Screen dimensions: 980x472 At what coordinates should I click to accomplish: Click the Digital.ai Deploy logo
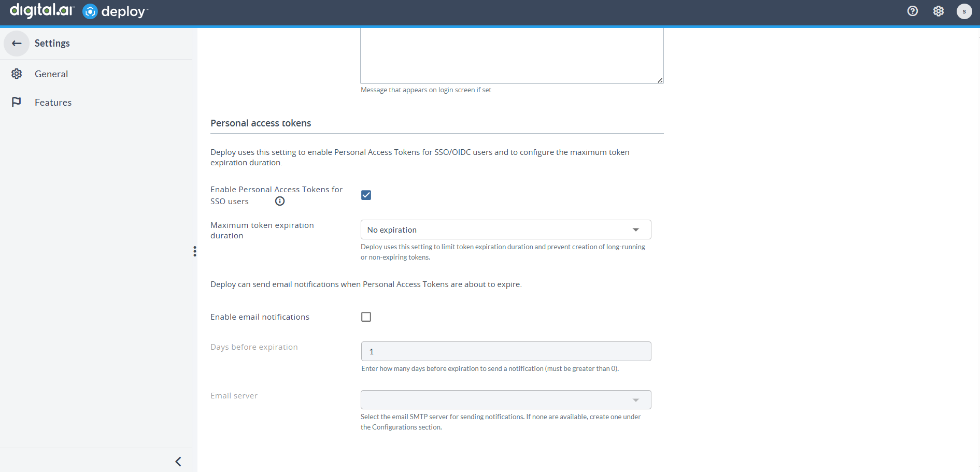[x=79, y=11]
